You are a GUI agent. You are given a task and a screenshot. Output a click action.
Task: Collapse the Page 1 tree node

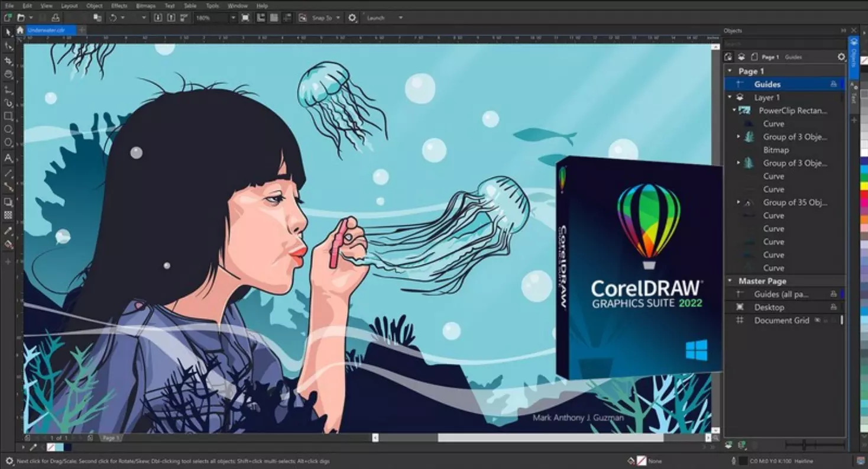pos(730,71)
